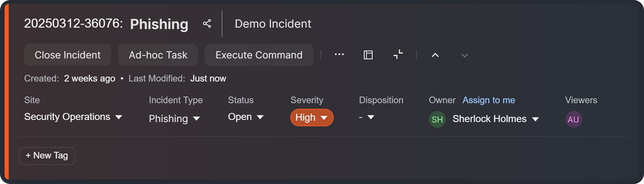Open the Site dropdown Security Operations
The height and width of the screenshot is (184, 644).
point(73,117)
